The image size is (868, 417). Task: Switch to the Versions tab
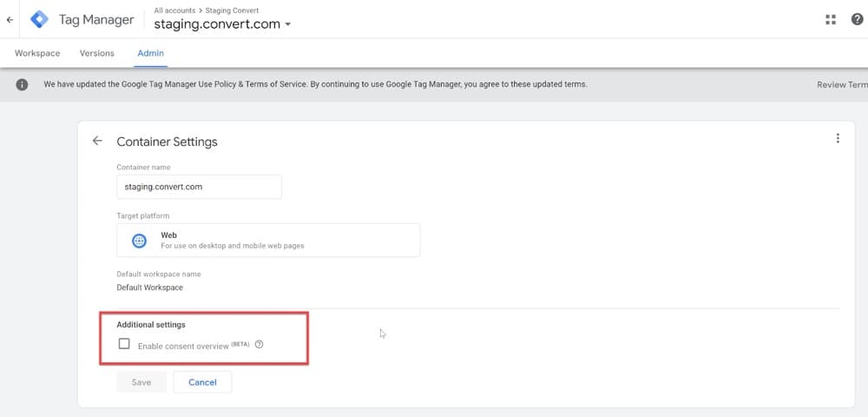click(x=97, y=53)
